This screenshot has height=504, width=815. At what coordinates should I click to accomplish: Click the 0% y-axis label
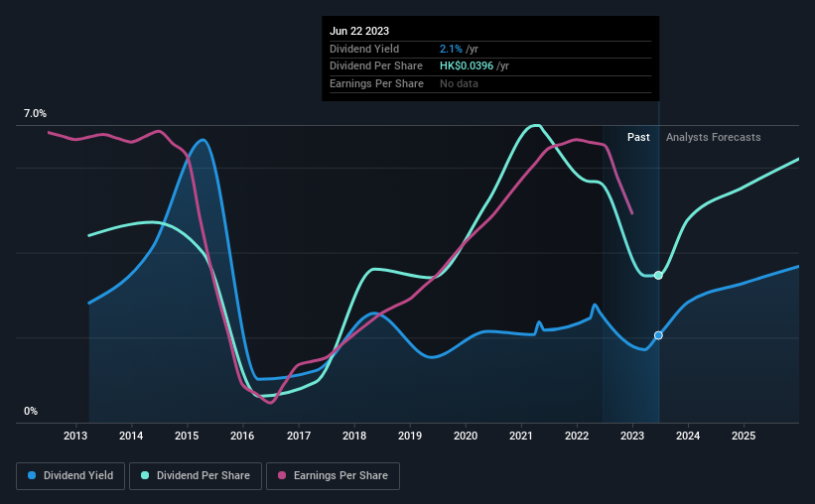31,411
